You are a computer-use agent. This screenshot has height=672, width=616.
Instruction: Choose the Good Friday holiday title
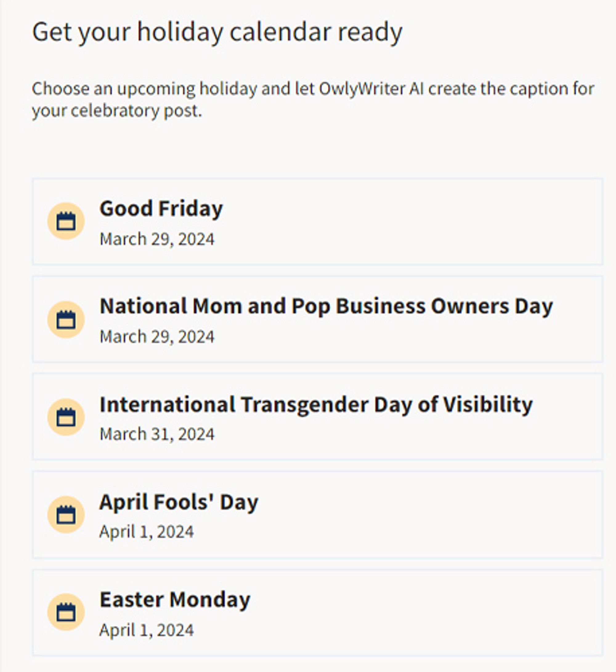click(x=161, y=209)
